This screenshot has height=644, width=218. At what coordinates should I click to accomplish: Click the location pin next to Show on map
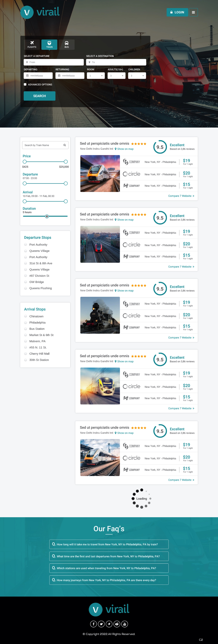[115, 149]
